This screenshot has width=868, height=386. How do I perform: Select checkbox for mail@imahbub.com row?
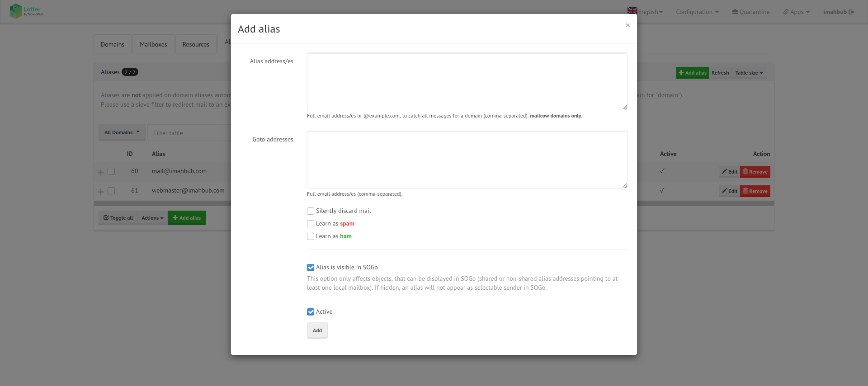pos(111,171)
